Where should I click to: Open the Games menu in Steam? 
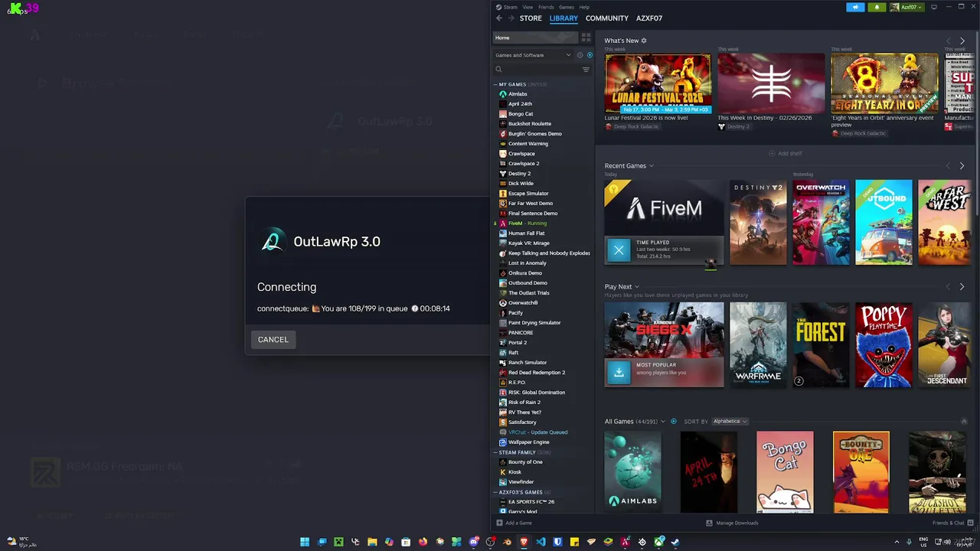coord(567,7)
